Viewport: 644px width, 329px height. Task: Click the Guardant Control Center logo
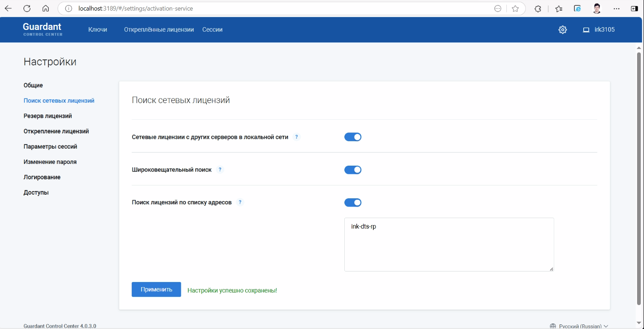pos(42,29)
